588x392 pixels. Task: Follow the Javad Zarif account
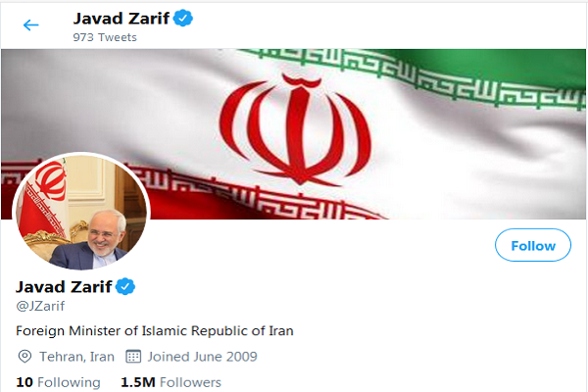pos(533,245)
